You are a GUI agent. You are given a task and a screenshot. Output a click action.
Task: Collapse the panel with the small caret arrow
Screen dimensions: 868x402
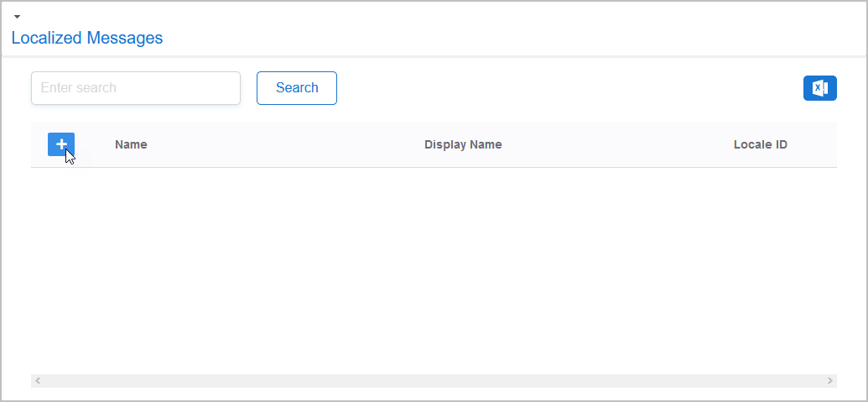17,17
